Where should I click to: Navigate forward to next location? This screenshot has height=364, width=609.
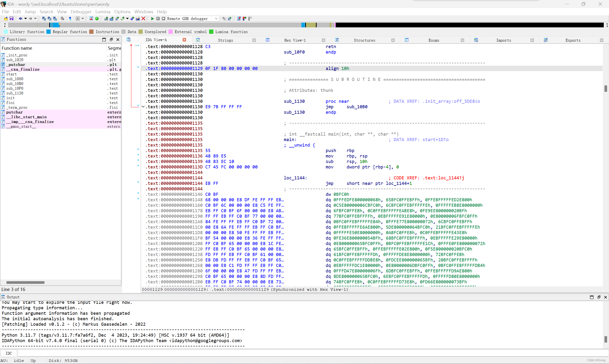point(30,19)
